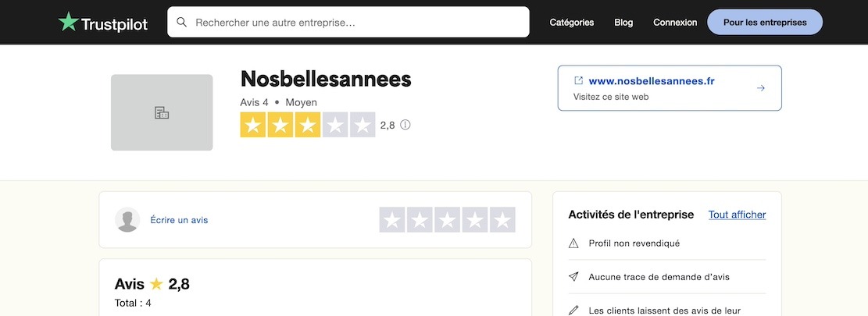
Task: Select the third star in review rating
Action: tap(447, 220)
